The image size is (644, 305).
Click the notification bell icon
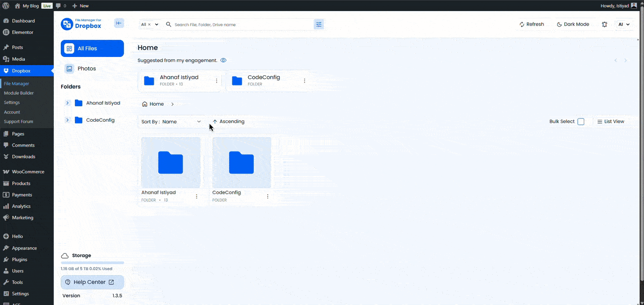[604, 24]
